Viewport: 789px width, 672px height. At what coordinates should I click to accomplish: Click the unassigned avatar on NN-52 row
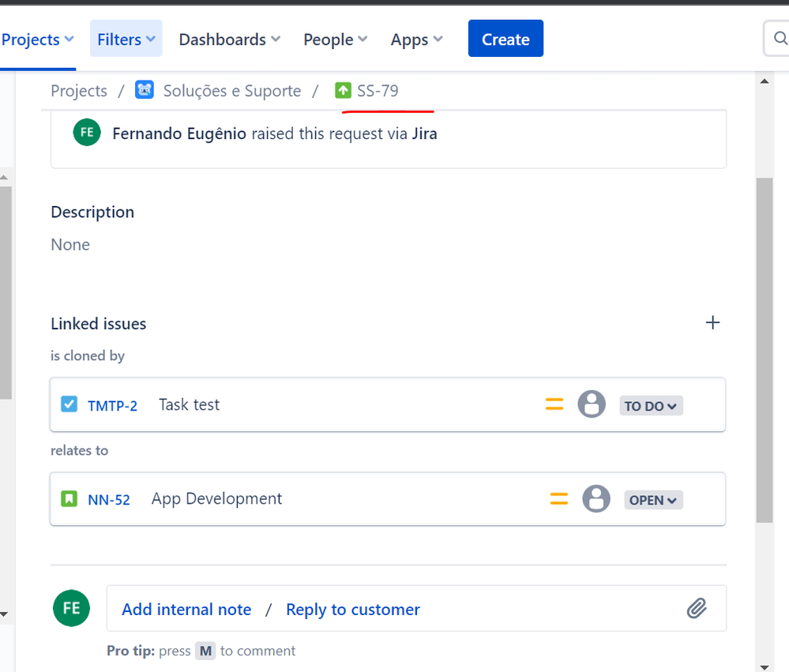[x=596, y=499]
